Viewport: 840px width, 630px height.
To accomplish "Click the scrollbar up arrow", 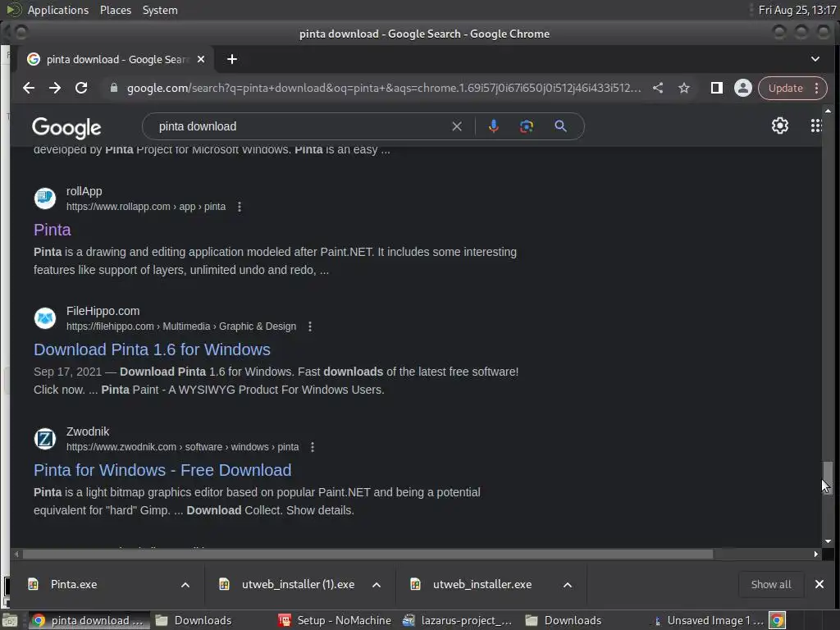I will coord(828,111).
